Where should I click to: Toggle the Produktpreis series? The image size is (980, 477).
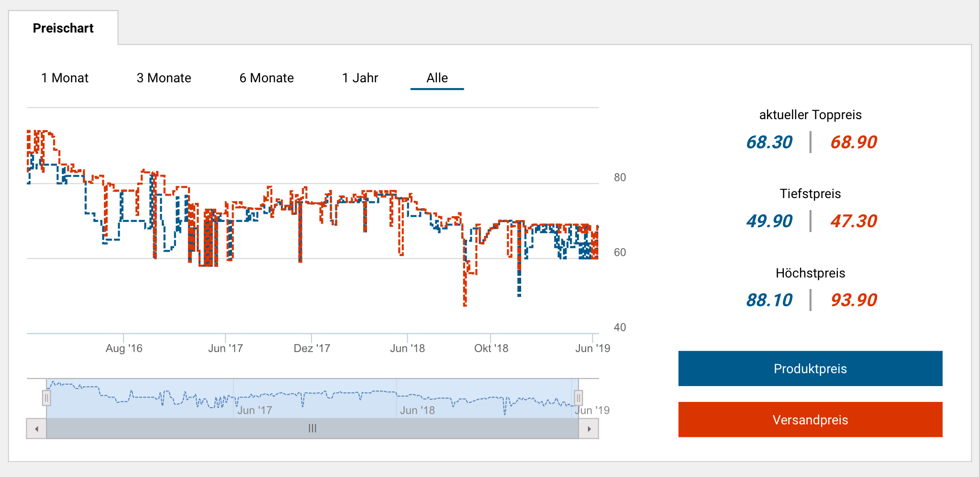coord(810,368)
